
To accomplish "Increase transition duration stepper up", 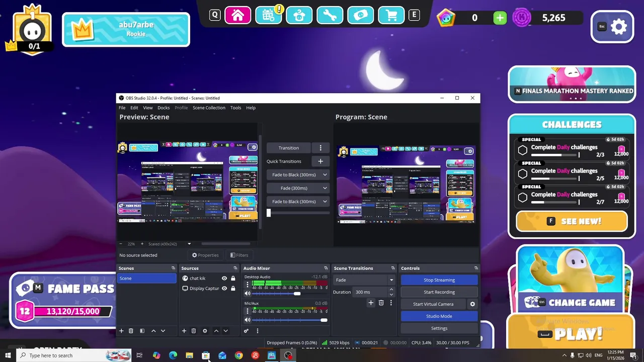I will [391, 290].
